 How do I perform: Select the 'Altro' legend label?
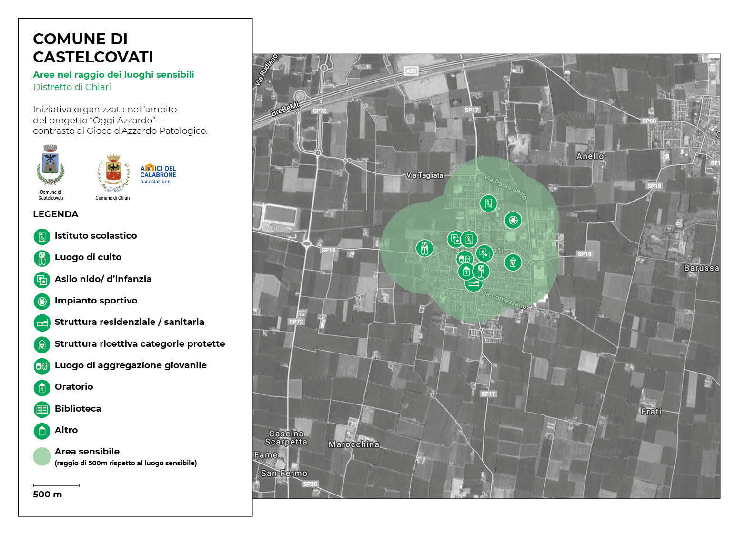coord(66,430)
